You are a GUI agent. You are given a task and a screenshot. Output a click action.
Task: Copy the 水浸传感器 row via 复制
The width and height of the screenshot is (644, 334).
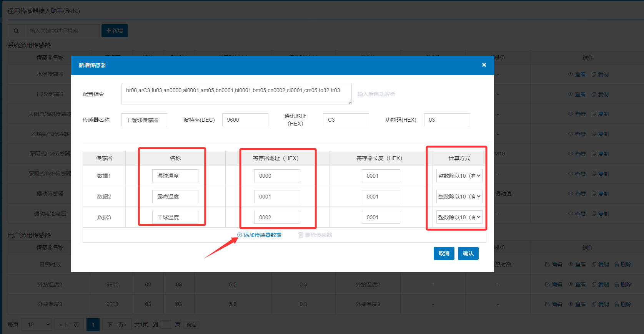pyautogui.click(x=600, y=74)
